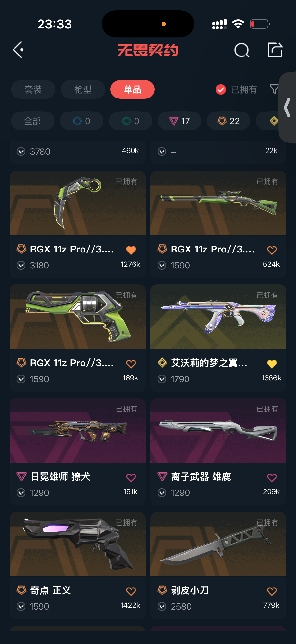296x644 pixels.
Task: Tap the share icon in header
Action: [275, 50]
